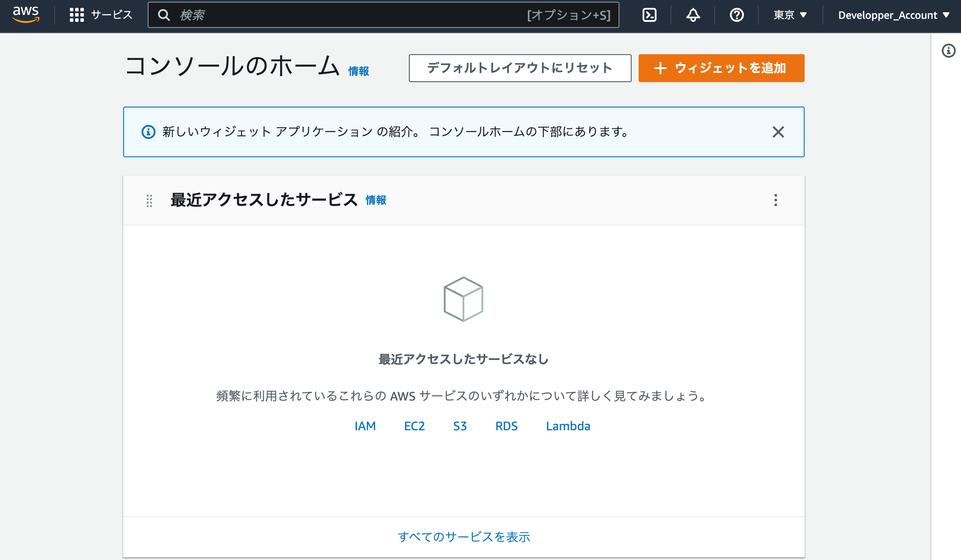This screenshot has width=961, height=560.
Task: Open the widget three-dot options menu
Action: coord(776,200)
